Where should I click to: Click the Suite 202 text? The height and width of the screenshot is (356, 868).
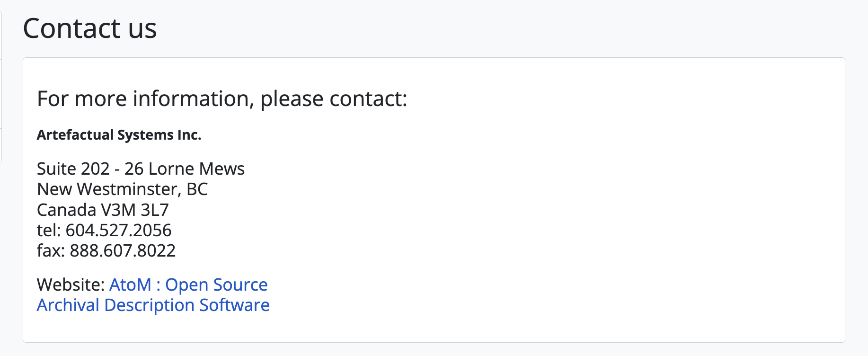tap(73, 169)
